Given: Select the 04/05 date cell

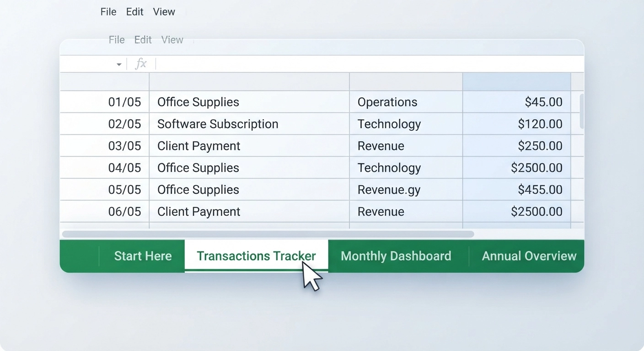Looking at the screenshot, I should (x=104, y=168).
